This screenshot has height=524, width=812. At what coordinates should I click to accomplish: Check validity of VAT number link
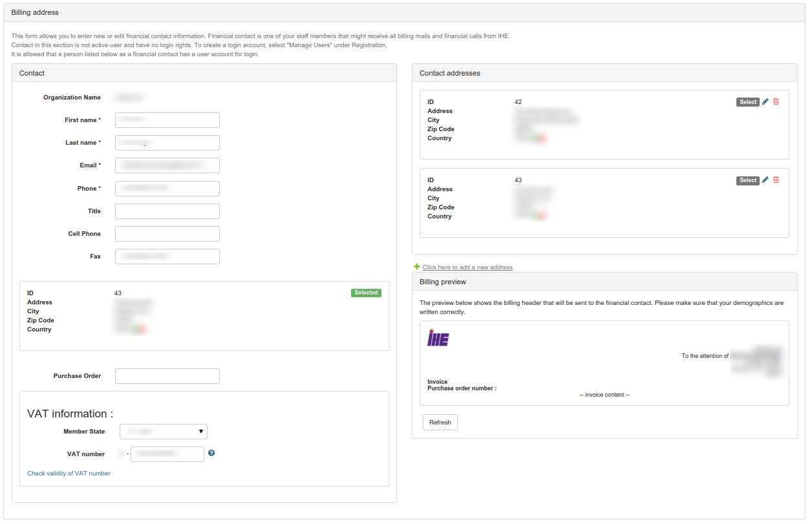[69, 474]
